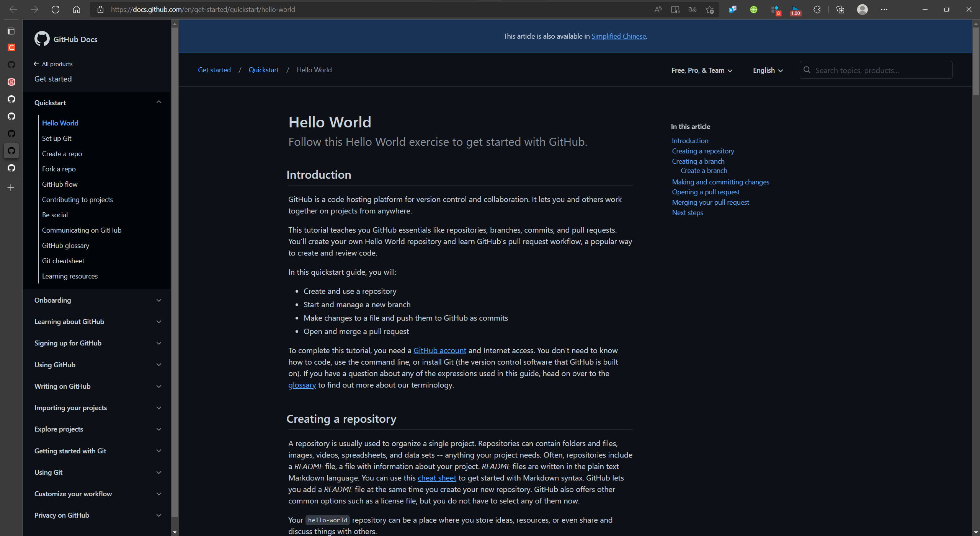
Task: Click the vertical tabs plus icon
Action: [x=11, y=187]
